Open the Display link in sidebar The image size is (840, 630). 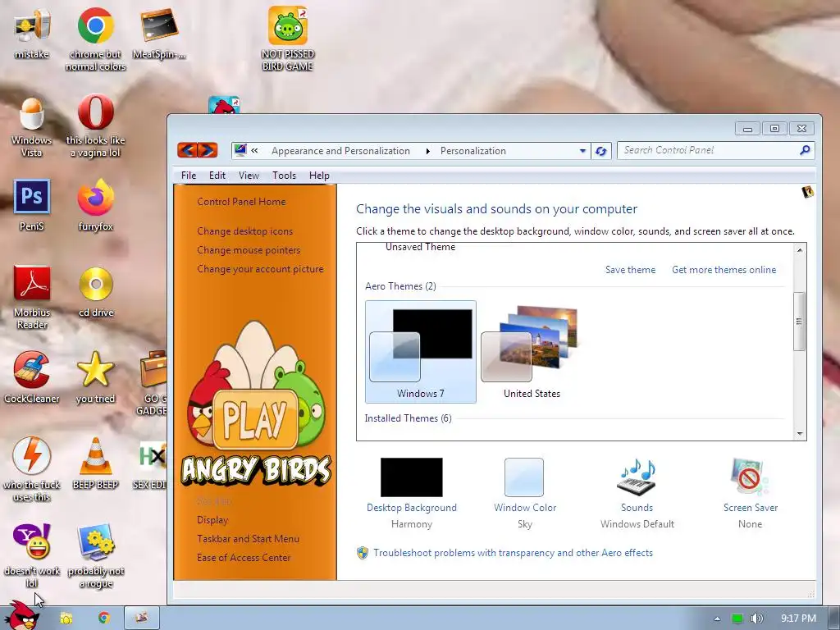point(212,520)
